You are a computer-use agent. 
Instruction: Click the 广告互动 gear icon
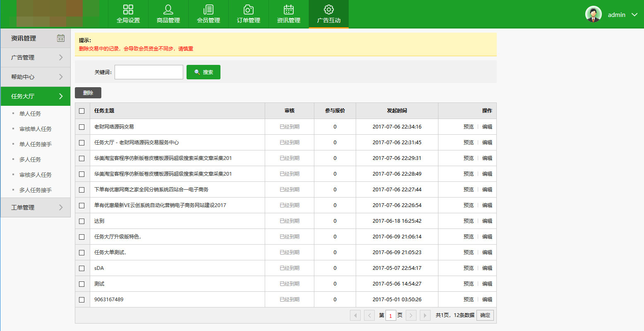coord(329,10)
